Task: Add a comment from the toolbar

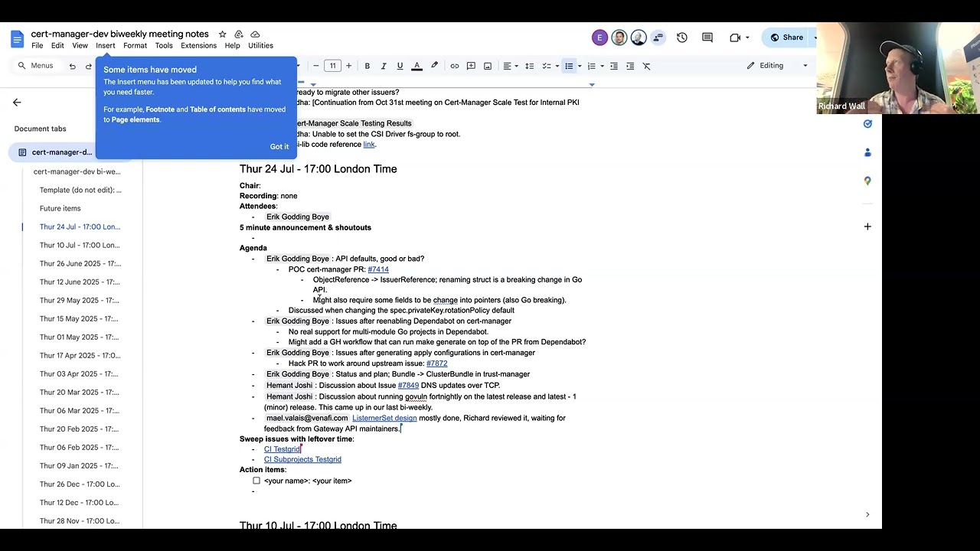Action: tap(471, 66)
